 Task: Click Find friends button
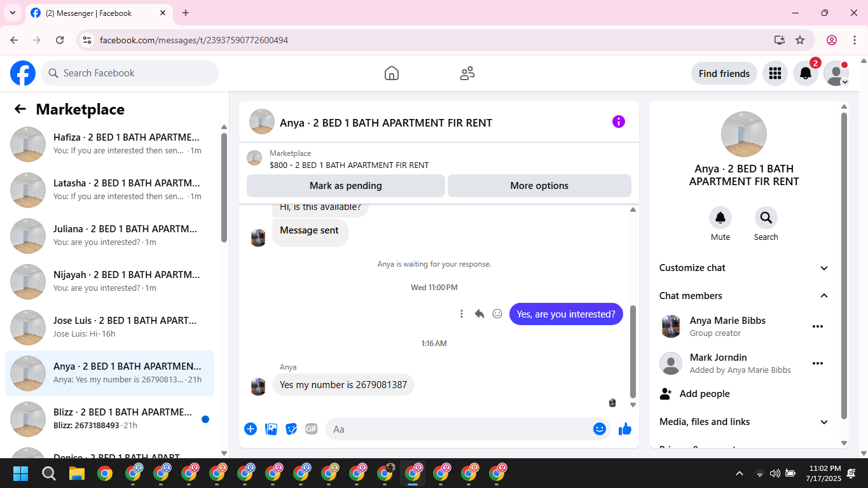[724, 73]
